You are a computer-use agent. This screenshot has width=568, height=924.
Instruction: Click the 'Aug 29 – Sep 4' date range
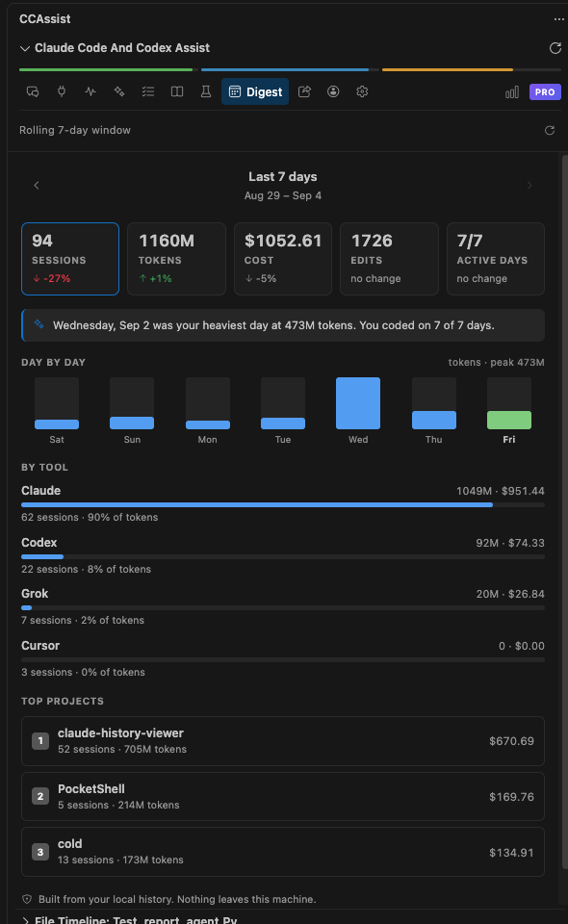tap(283, 195)
